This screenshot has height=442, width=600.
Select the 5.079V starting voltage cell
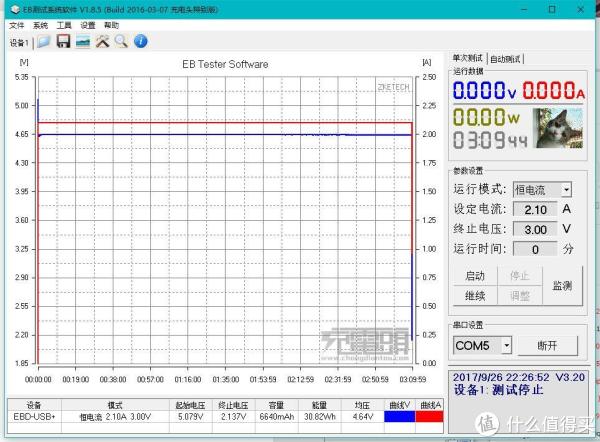click(x=191, y=417)
